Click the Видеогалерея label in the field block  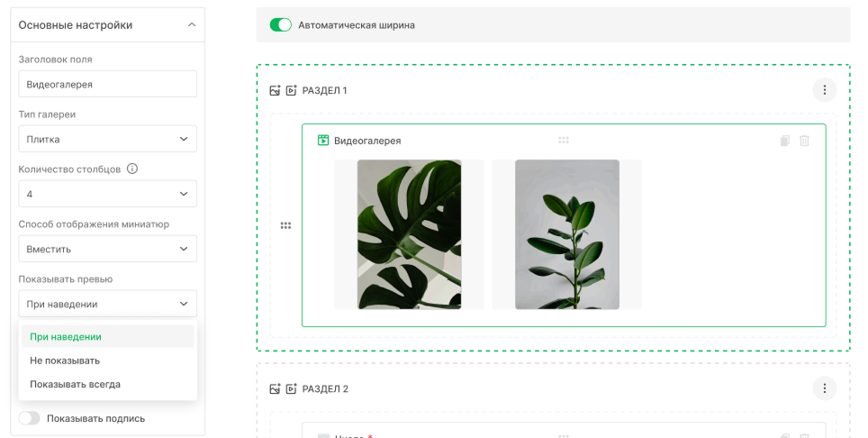367,141
